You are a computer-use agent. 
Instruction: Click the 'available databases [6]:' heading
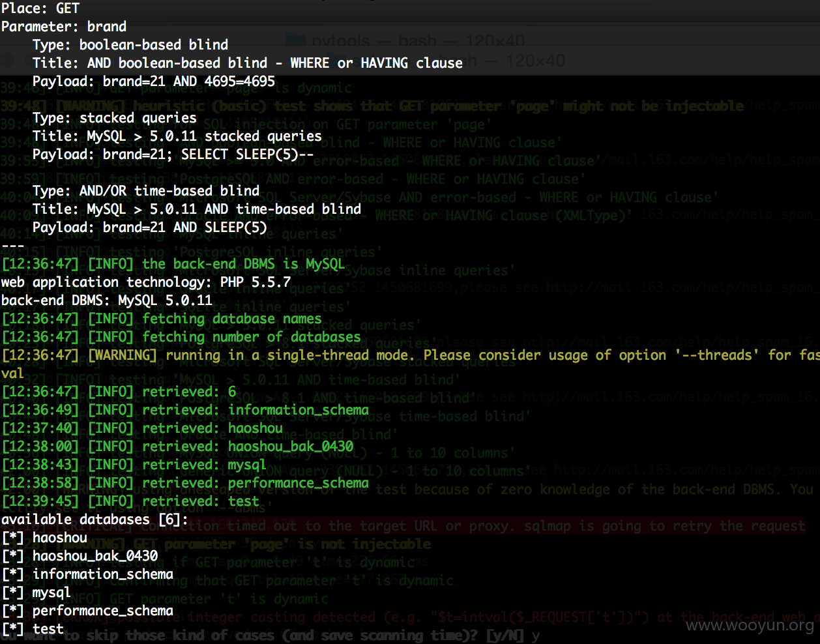pyautogui.click(x=95, y=520)
